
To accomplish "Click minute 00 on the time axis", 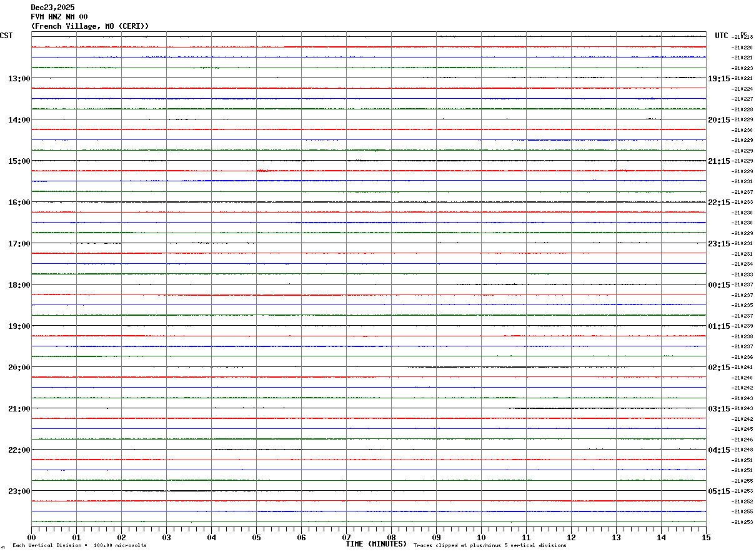I will pos(31,537).
